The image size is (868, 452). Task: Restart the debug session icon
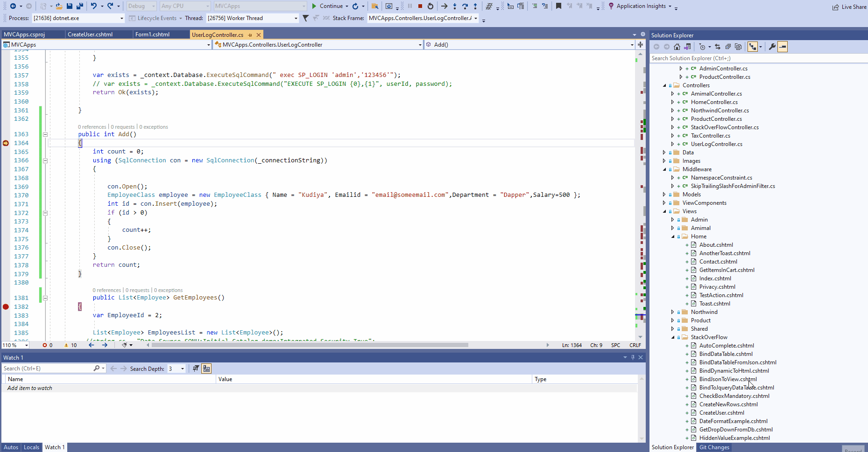(x=430, y=6)
